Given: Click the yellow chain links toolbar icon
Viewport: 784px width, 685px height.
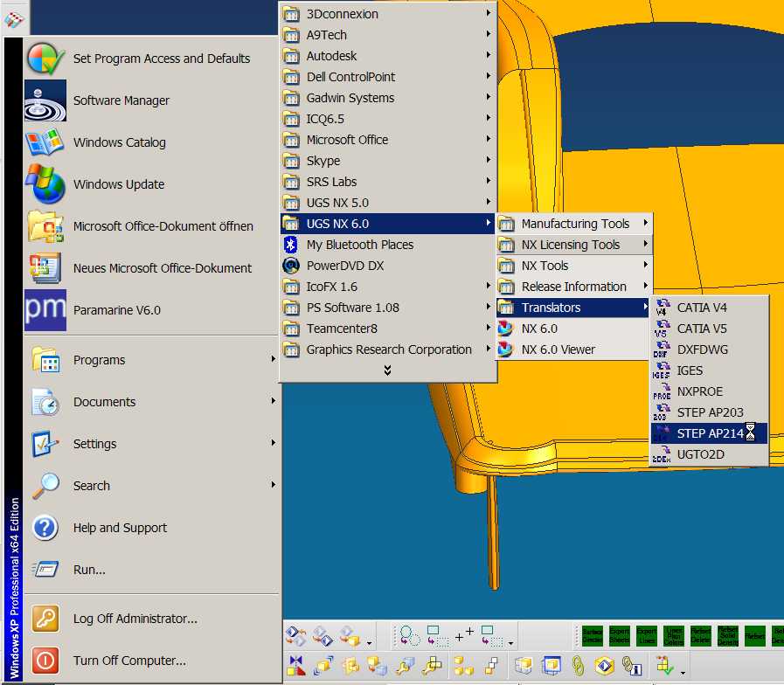Looking at the screenshot, I should [x=578, y=666].
